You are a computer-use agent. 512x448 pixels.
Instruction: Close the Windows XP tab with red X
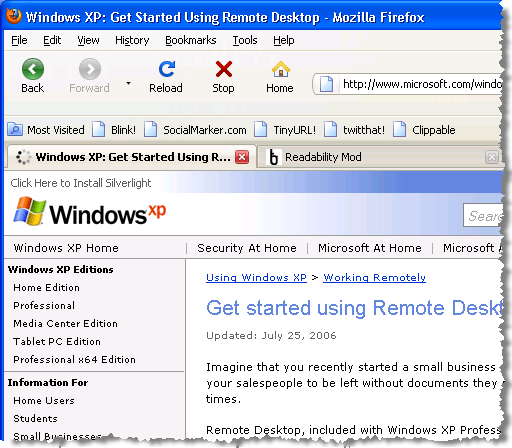pos(242,157)
